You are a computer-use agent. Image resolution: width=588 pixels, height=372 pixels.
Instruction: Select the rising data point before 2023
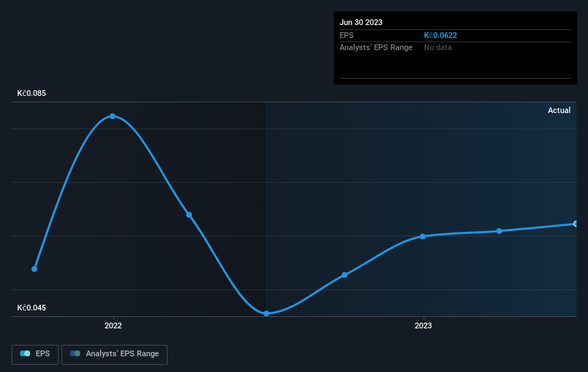(x=344, y=275)
